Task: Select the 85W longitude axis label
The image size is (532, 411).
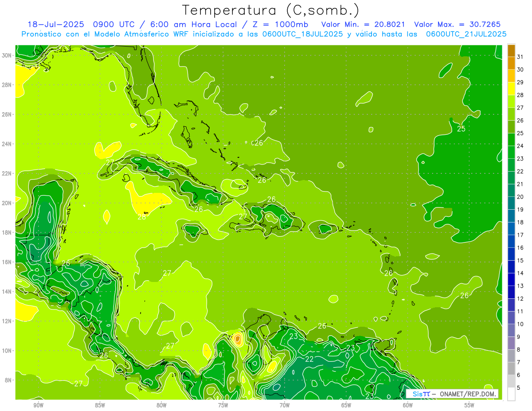Action: (x=100, y=405)
